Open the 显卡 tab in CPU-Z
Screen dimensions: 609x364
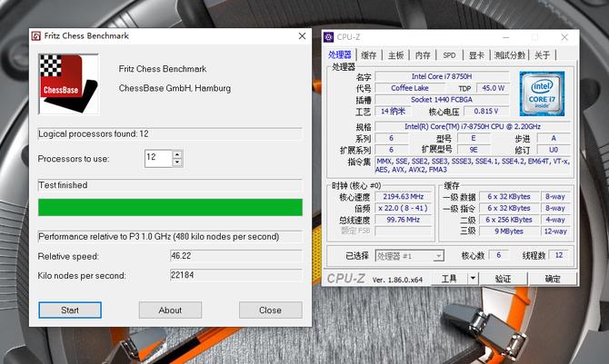476,55
